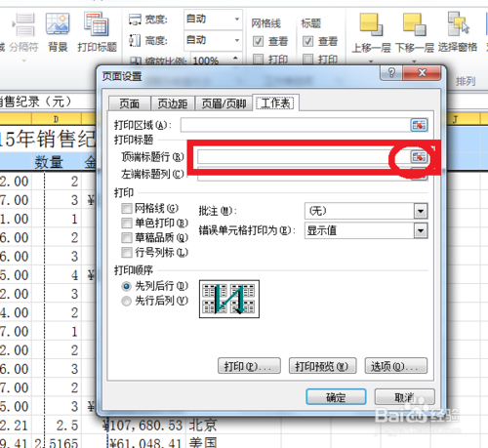Close the 页面设置 dialog
Screen dimensions: 488x448
pos(422,72)
